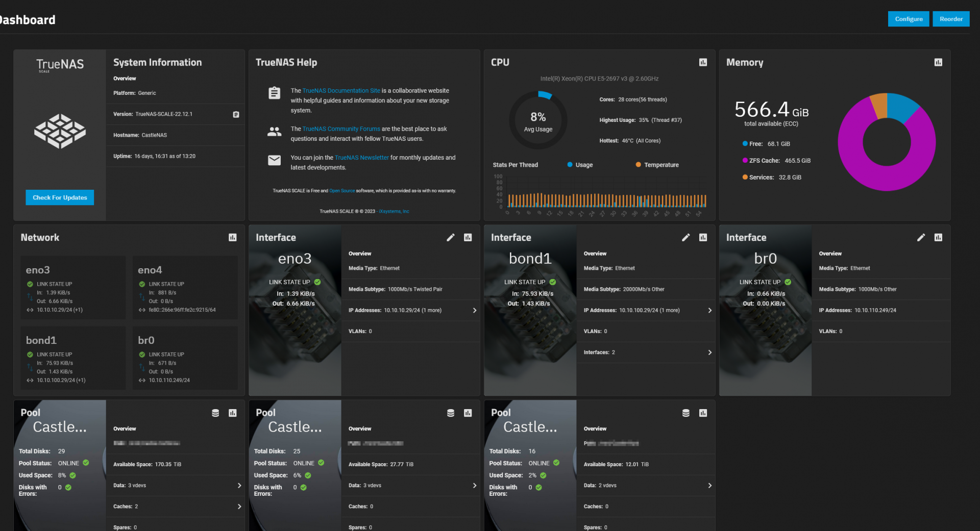980x531 pixels.
Task: Open CPU reports chart icon
Action: coord(703,62)
